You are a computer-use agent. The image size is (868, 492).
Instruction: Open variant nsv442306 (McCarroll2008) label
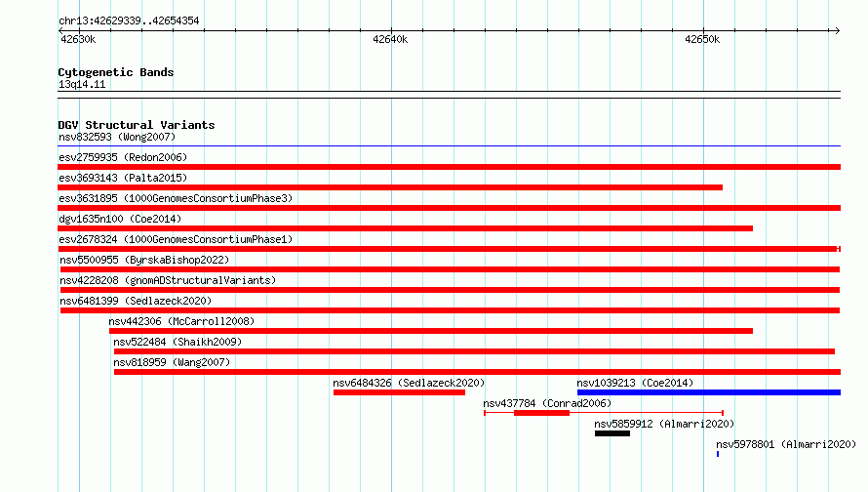181,321
